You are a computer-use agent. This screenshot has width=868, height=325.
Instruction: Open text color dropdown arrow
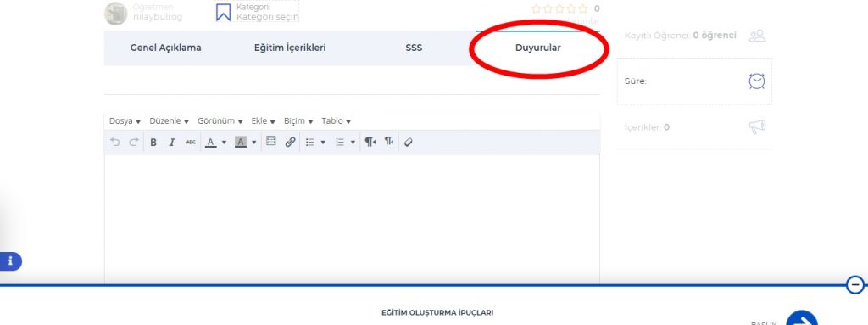click(x=224, y=143)
